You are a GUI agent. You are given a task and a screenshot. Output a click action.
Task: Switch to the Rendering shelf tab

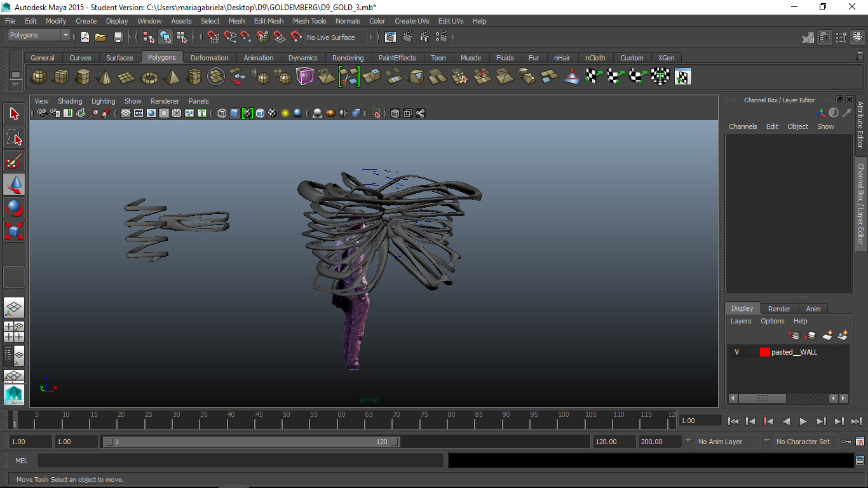pos(348,58)
